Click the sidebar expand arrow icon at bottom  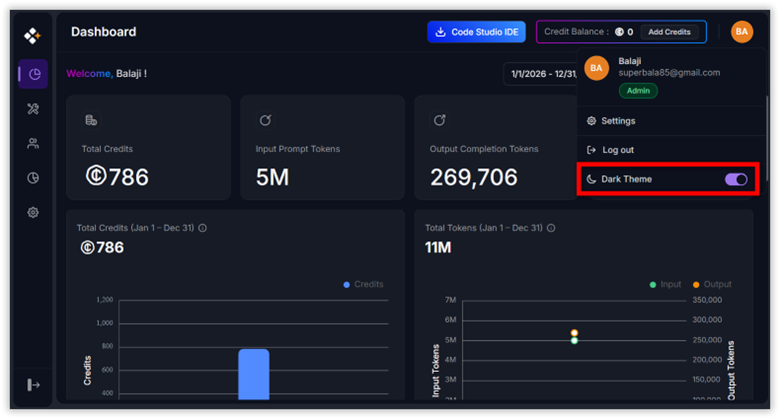point(33,385)
